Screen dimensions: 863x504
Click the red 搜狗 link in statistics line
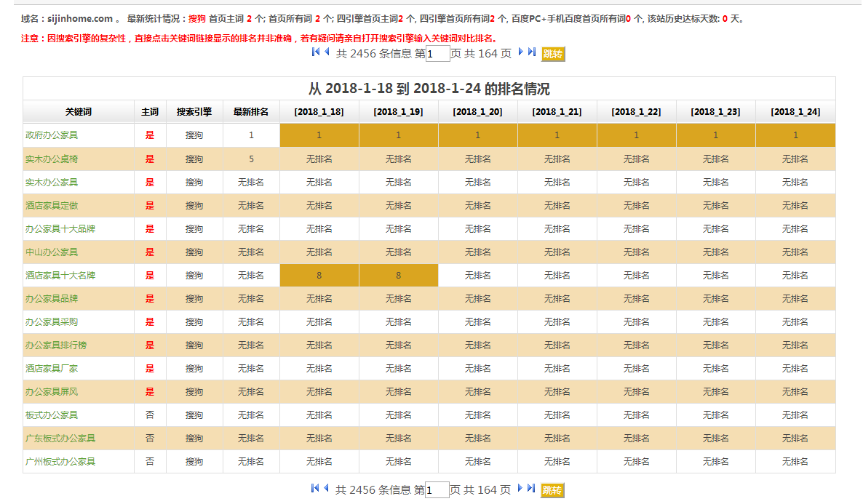[196, 19]
